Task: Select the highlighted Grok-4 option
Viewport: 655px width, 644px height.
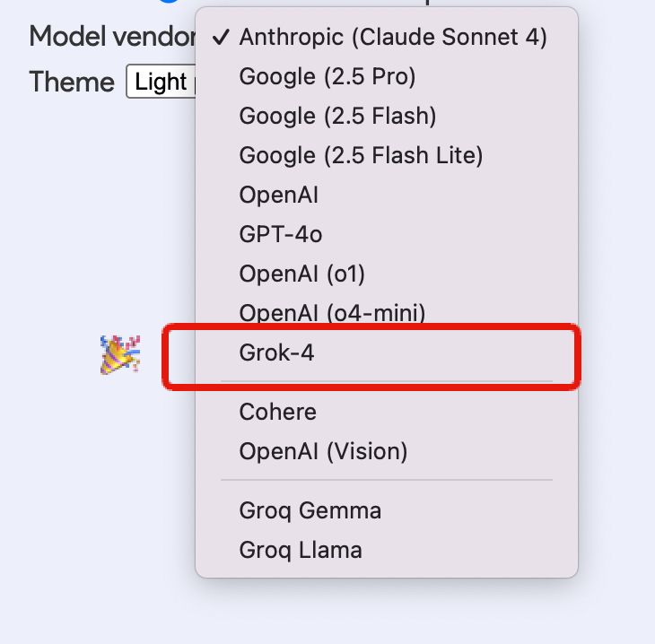Action: [x=276, y=352]
